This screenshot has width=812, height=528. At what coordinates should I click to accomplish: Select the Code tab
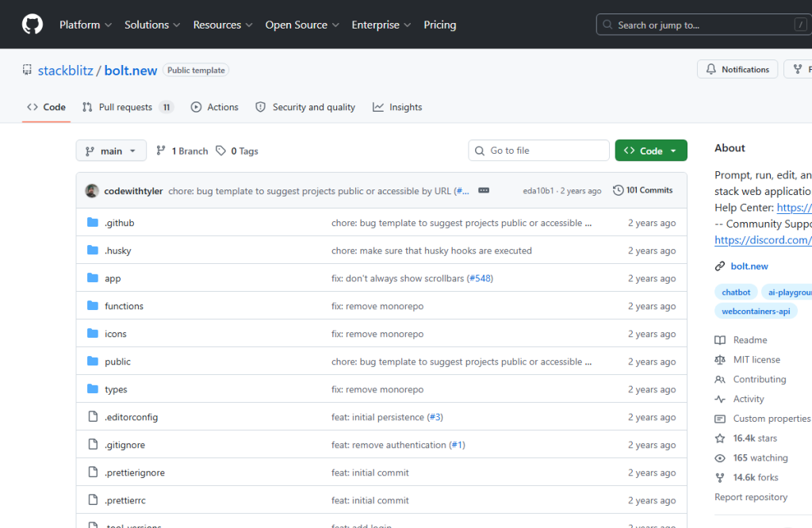click(x=46, y=107)
